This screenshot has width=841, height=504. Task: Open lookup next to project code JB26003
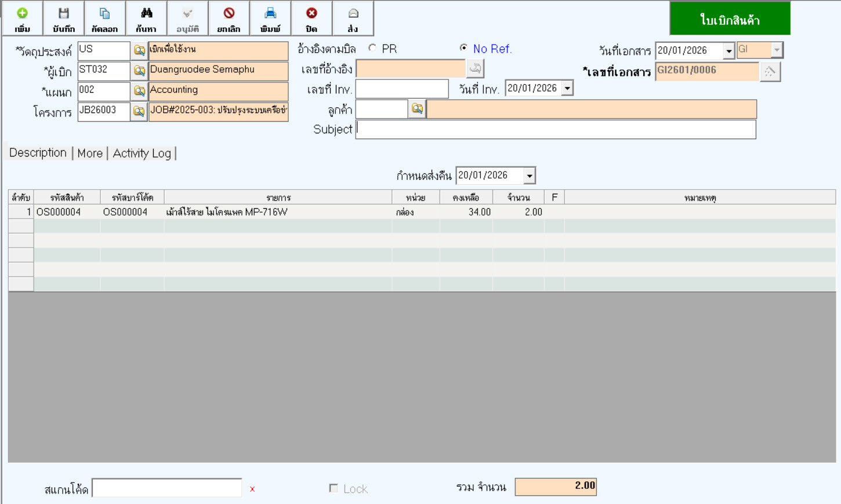[x=139, y=111]
